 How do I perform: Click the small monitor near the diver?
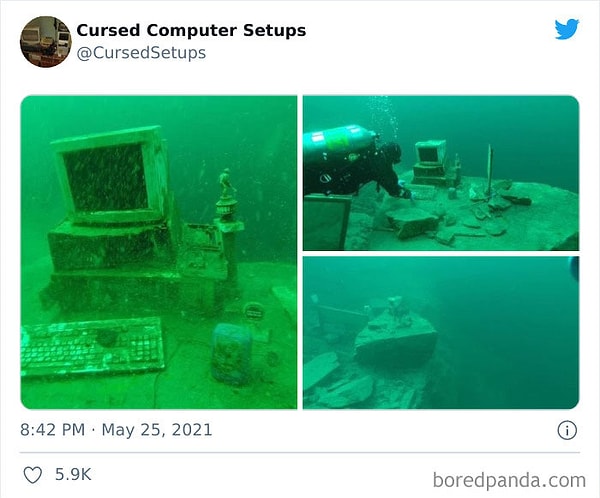(x=431, y=152)
